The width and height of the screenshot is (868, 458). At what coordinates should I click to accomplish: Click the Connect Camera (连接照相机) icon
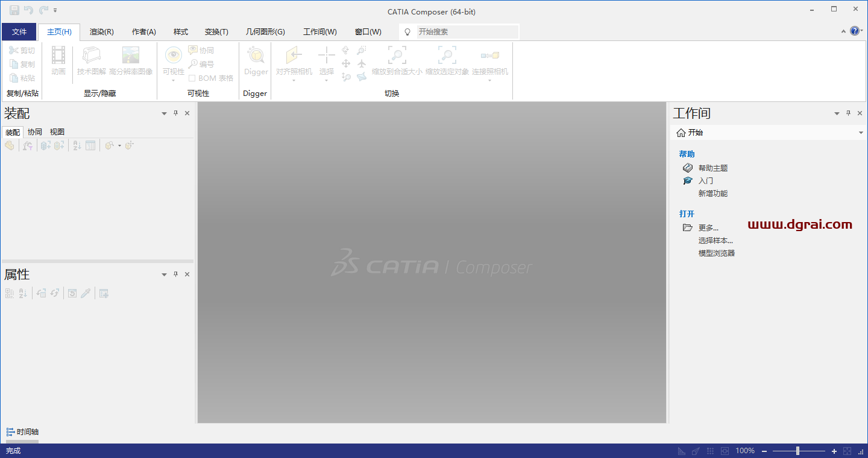(x=490, y=56)
